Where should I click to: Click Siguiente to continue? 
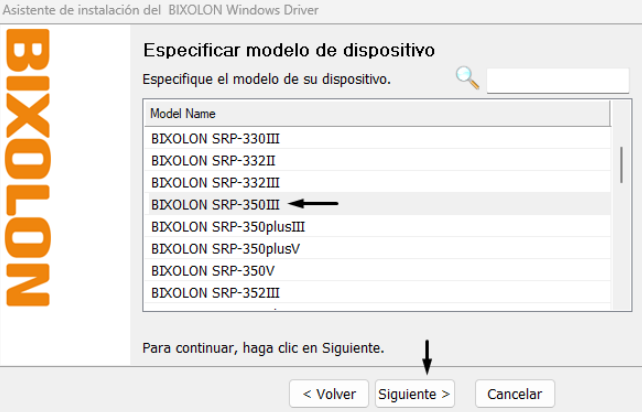(414, 394)
